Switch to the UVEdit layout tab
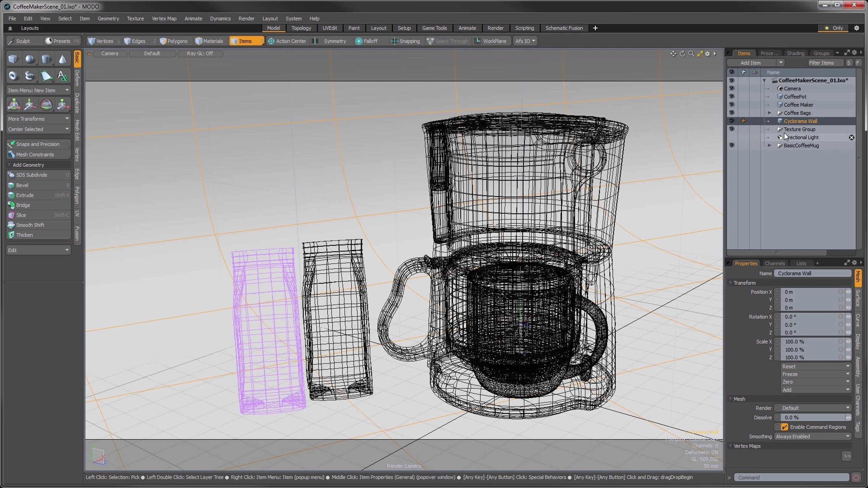Screen dimensions: 868x488 tap(329, 28)
